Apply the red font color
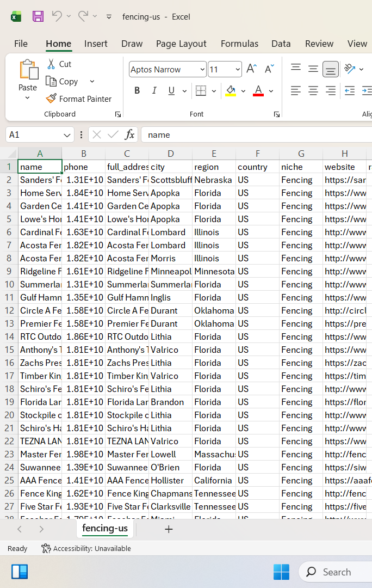 point(258,91)
